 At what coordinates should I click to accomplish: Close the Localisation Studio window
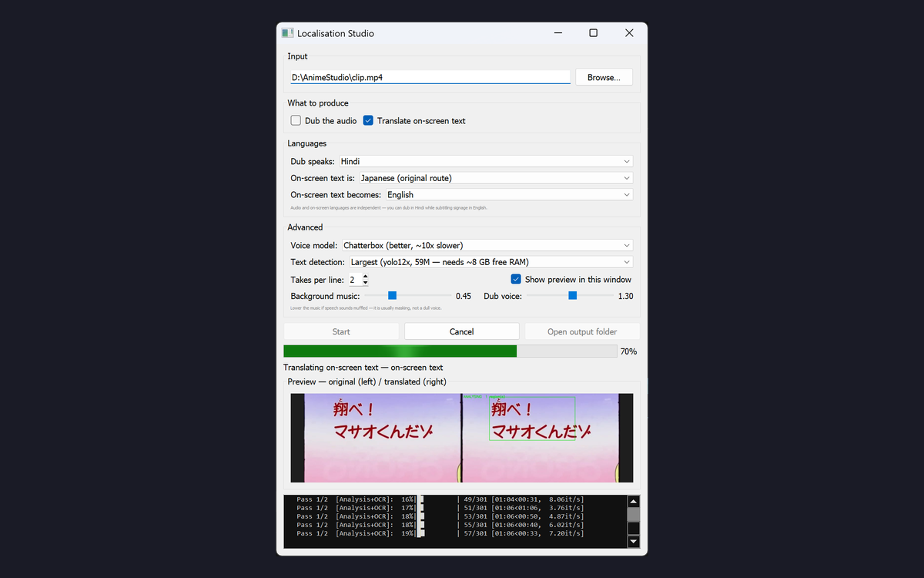(629, 33)
